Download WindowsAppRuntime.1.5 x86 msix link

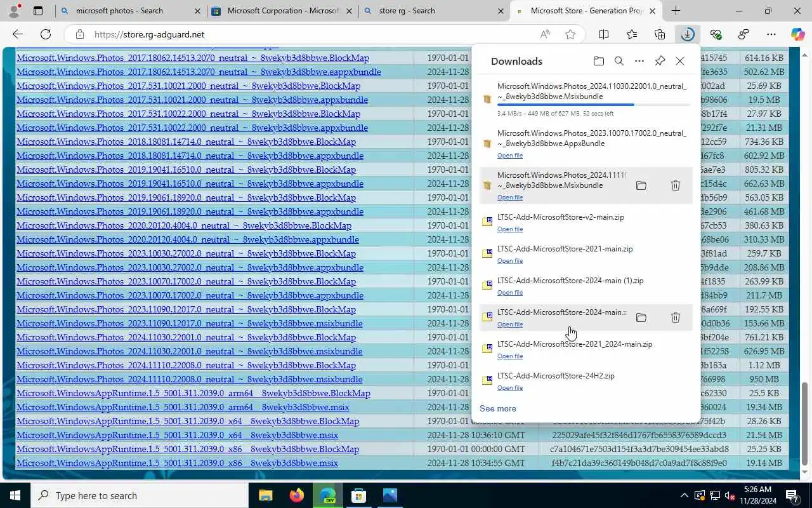[177, 463]
